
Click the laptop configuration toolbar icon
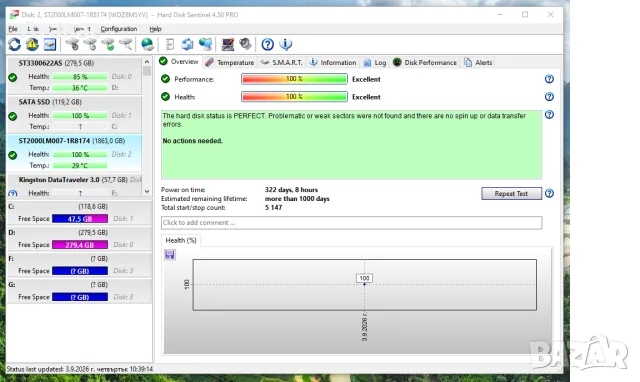228,44
